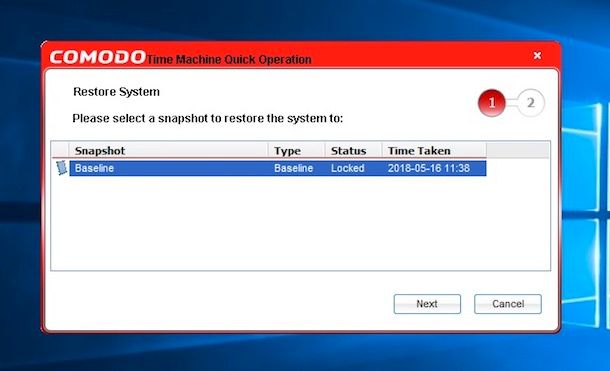
Task: Sort by the Status column header
Action: [x=353, y=150]
